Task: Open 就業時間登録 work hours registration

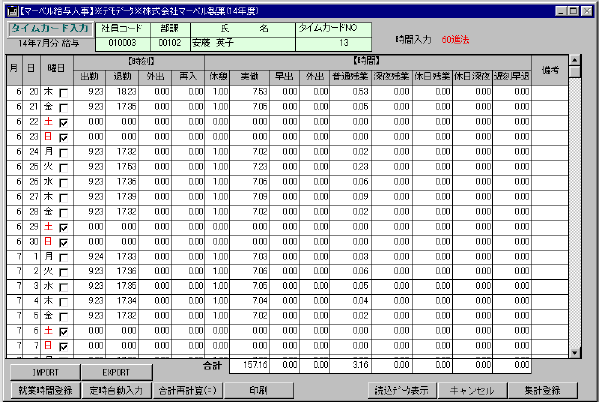Action: click(45, 390)
